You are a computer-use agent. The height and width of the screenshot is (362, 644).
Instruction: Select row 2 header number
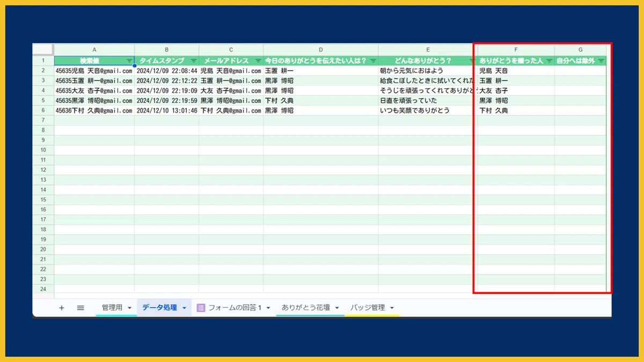point(43,70)
